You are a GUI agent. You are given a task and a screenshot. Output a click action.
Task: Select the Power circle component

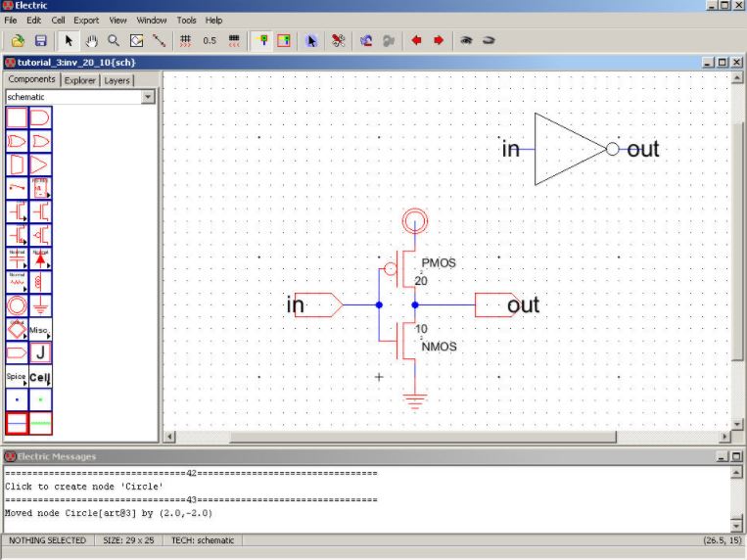(18, 306)
